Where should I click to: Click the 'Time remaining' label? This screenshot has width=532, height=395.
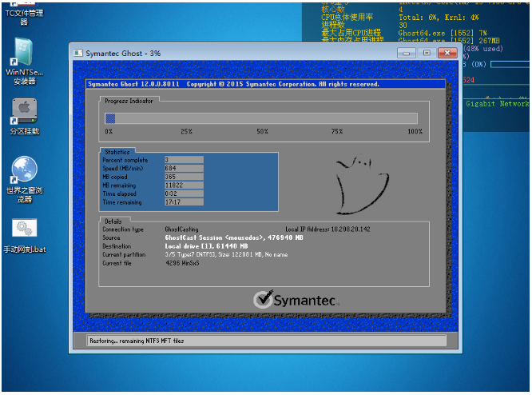(122, 202)
